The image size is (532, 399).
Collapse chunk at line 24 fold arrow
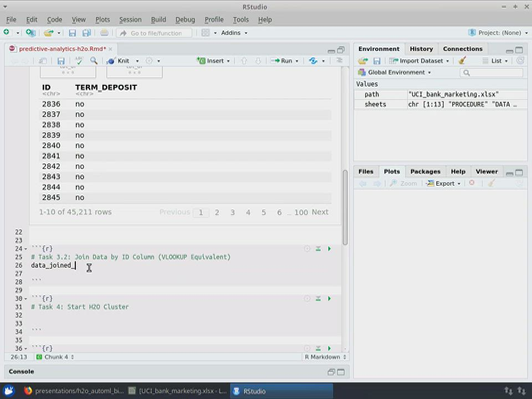[x=25, y=249]
